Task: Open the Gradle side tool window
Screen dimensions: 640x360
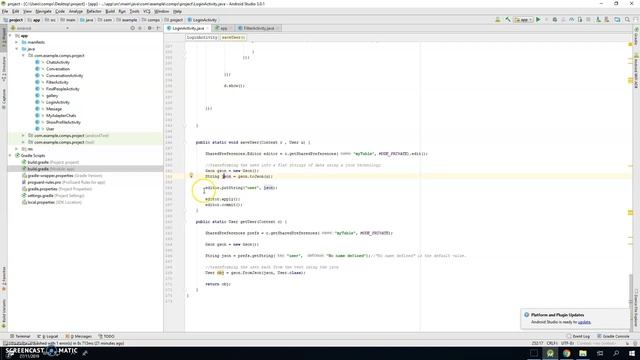Action: [x=636, y=36]
